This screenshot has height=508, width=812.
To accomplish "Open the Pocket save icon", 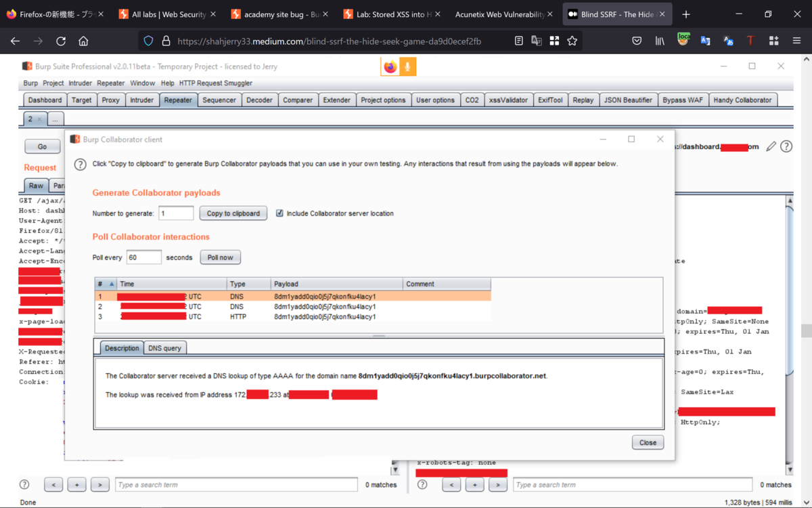I will [637, 41].
